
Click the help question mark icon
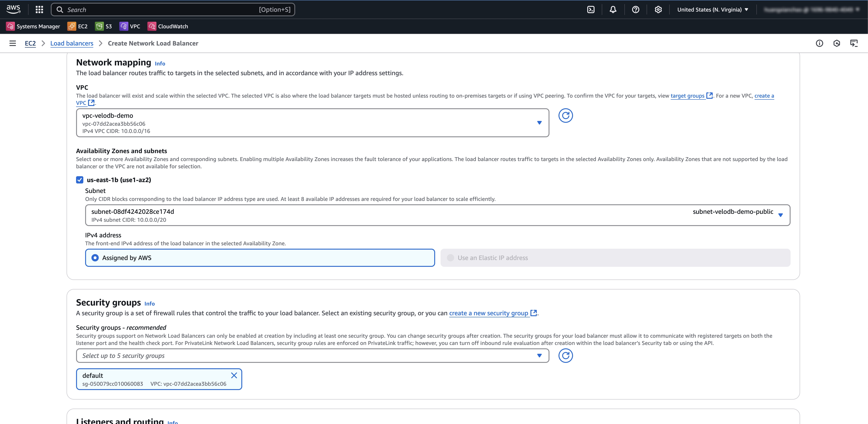click(x=635, y=10)
